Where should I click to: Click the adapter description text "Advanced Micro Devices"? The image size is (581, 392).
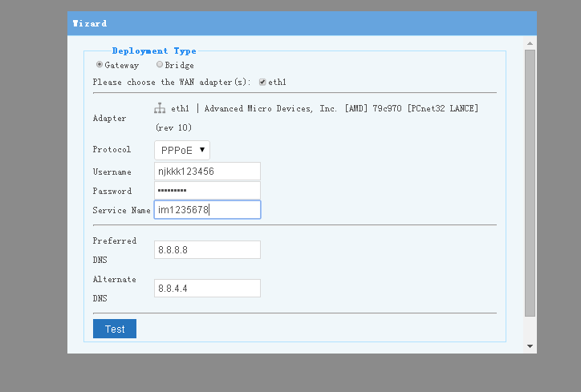click(x=258, y=108)
